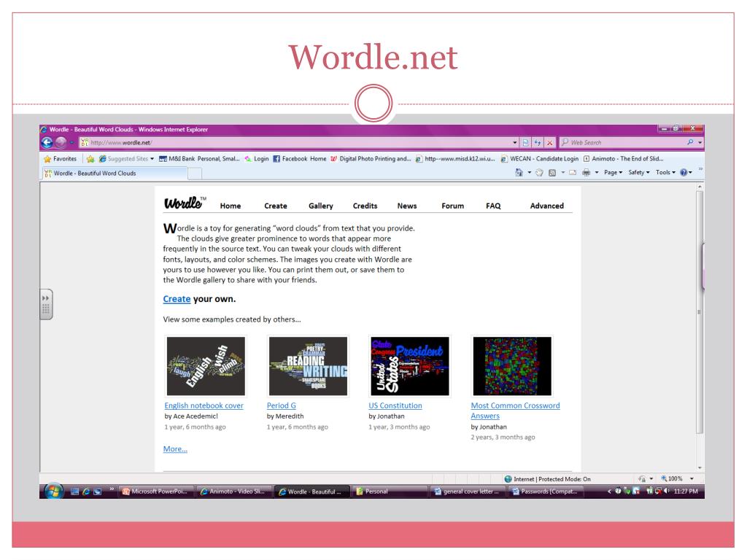Click the Print icon
747x560 pixels.
(586, 172)
